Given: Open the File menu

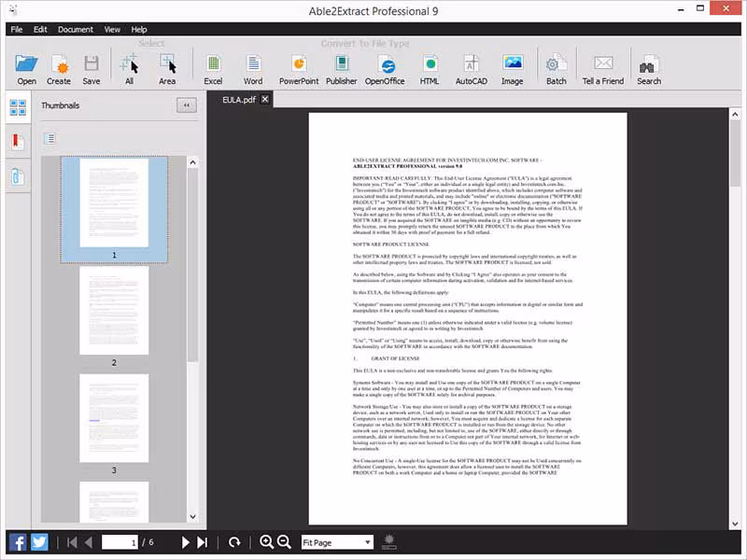Looking at the screenshot, I should tap(17, 30).
